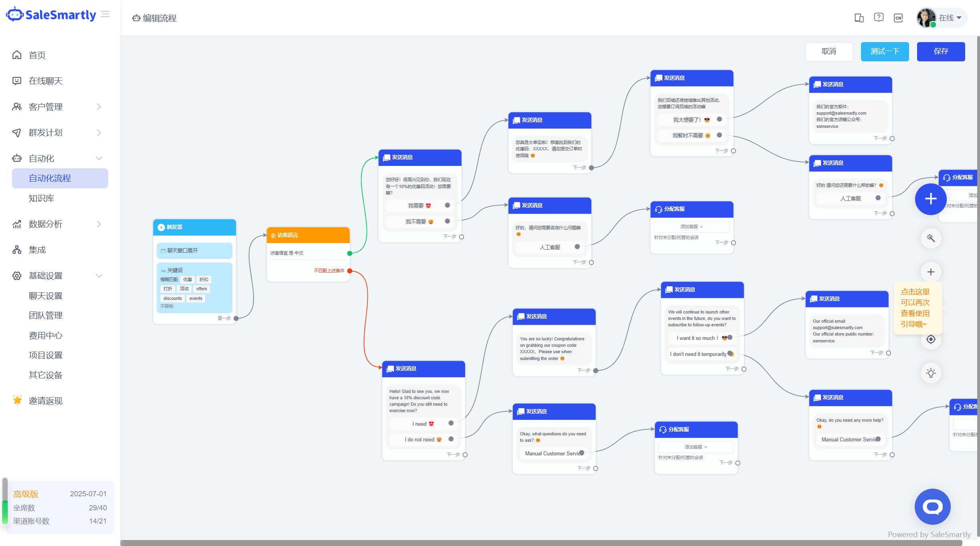Click the 高级版 plan label

coord(26,494)
